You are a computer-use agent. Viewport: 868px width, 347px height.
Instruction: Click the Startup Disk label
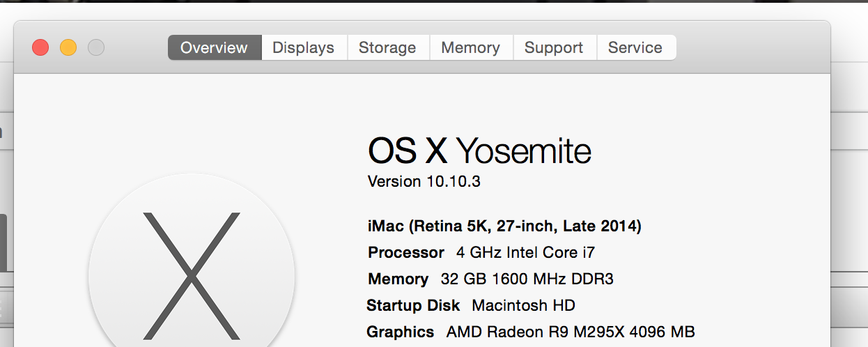413,305
